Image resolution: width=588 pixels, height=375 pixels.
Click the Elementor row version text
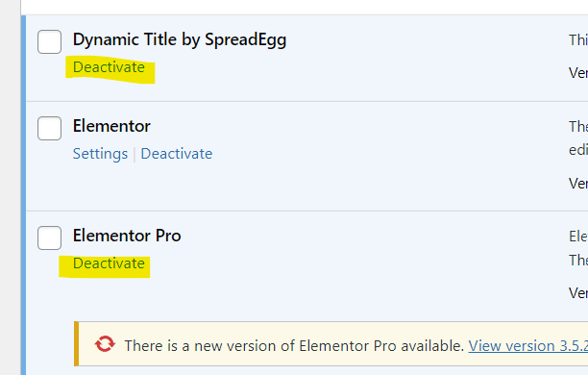(578, 184)
